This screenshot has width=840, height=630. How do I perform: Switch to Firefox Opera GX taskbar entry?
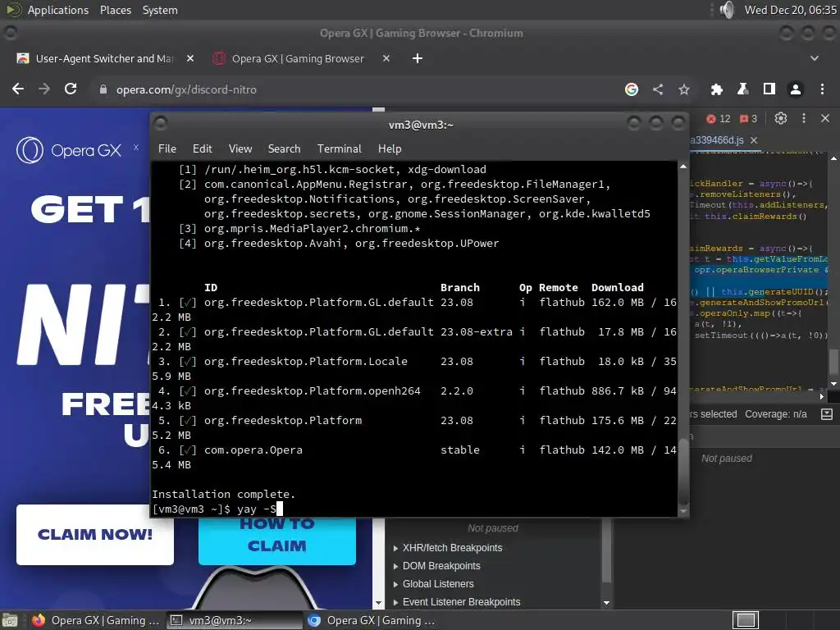97,620
